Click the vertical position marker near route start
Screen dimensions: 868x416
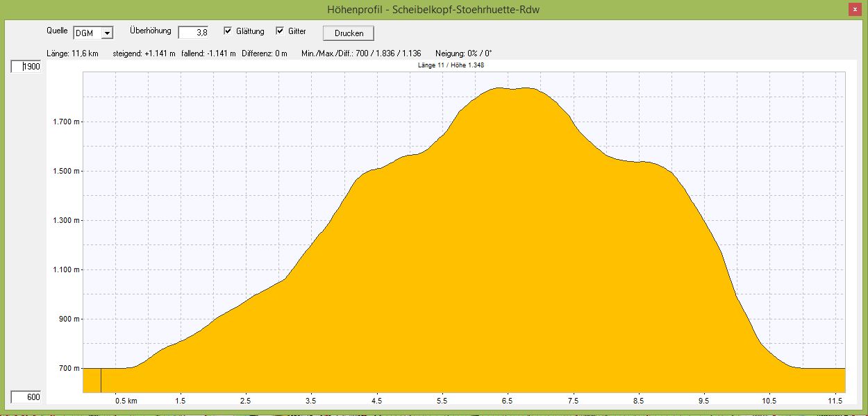(x=101, y=381)
